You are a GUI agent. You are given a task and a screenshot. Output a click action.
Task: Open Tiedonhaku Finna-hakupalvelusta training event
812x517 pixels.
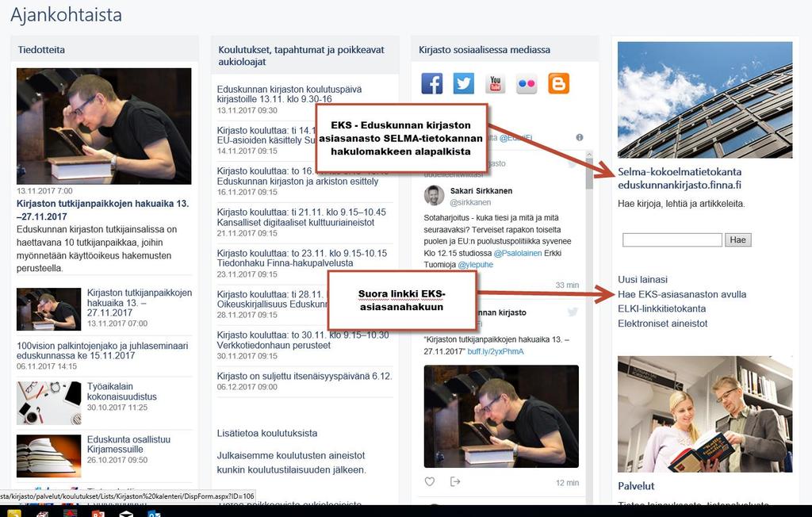pyautogui.click(x=302, y=258)
